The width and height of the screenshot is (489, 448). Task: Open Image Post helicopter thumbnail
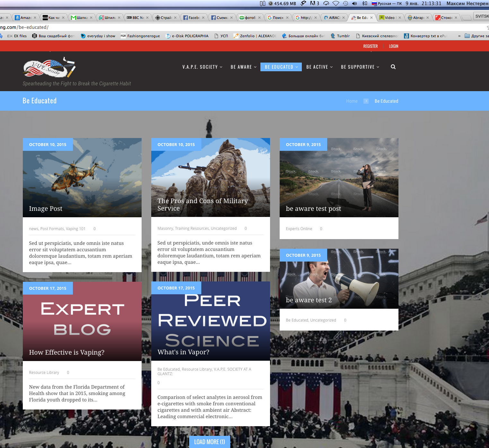point(82,177)
